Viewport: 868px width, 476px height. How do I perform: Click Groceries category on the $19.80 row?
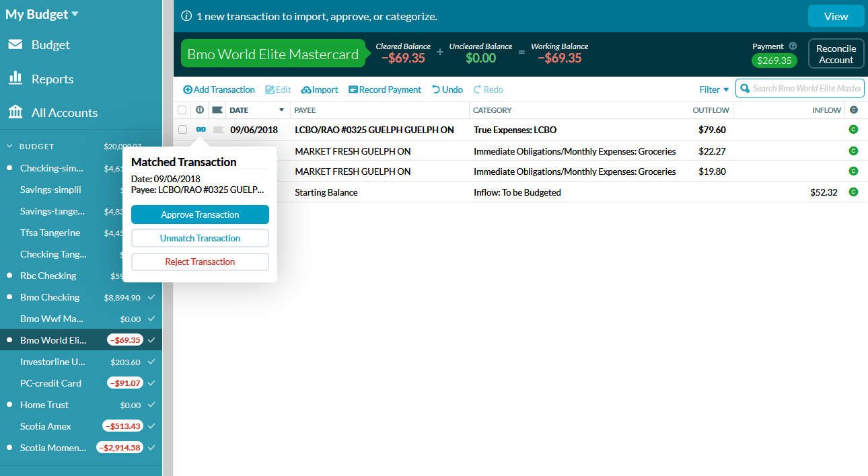tap(575, 171)
